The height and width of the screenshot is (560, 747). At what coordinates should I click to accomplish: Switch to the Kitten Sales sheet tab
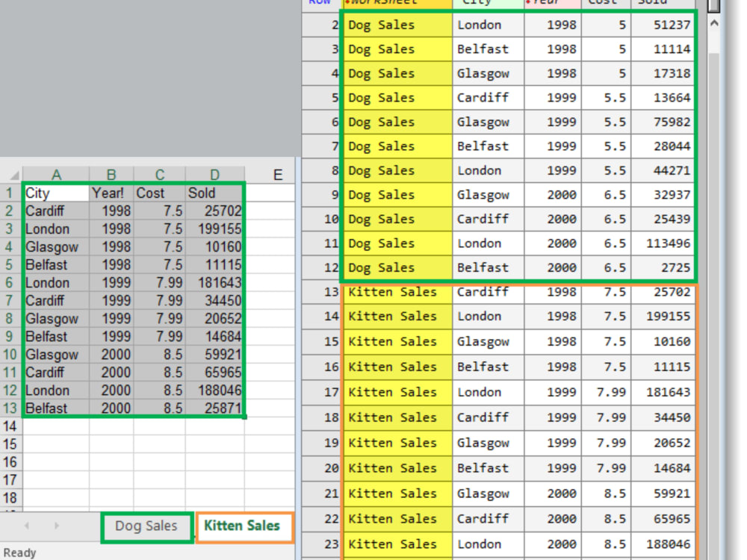click(x=243, y=526)
